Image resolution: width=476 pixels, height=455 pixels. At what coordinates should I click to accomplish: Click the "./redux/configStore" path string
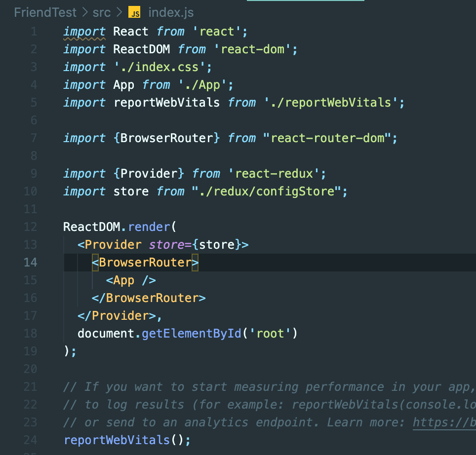[x=267, y=191]
